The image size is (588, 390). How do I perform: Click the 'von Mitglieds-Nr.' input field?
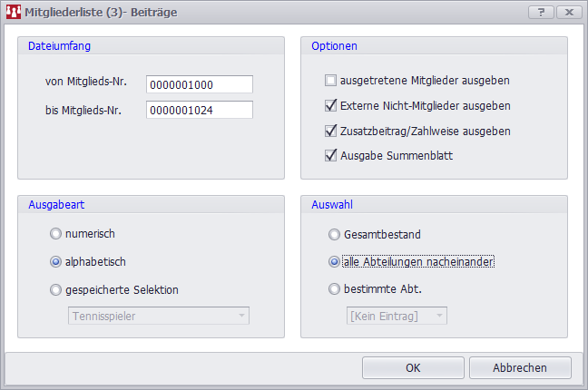tap(199, 84)
